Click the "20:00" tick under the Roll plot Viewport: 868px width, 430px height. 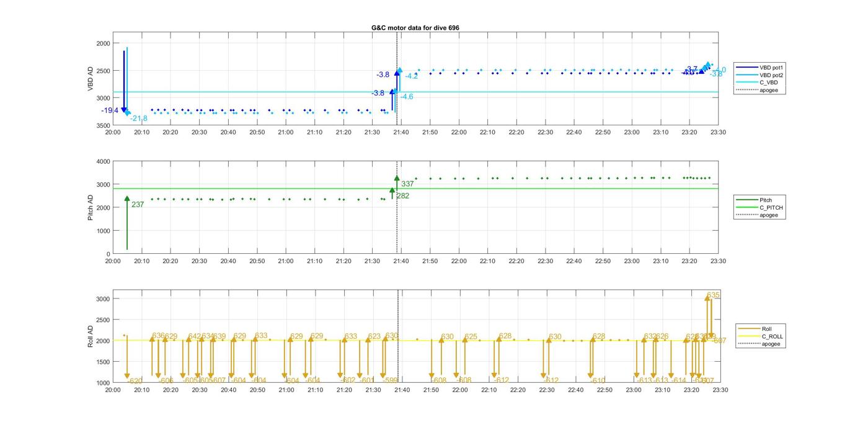pos(113,390)
